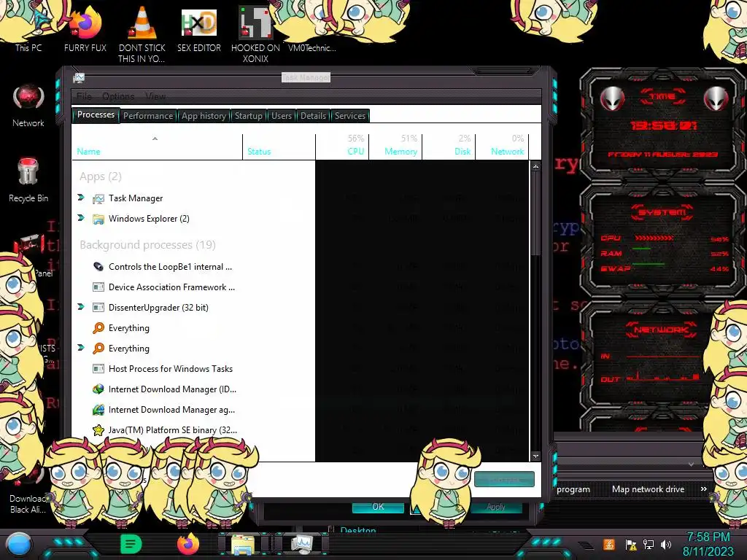The image size is (747, 560).
Task: Sort processes by the CPU column
Action: click(x=343, y=146)
